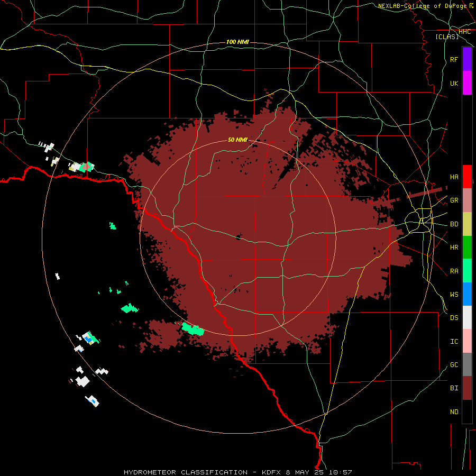Click the RF legend label
Viewport: 476px width, 476px height.
[x=454, y=59]
